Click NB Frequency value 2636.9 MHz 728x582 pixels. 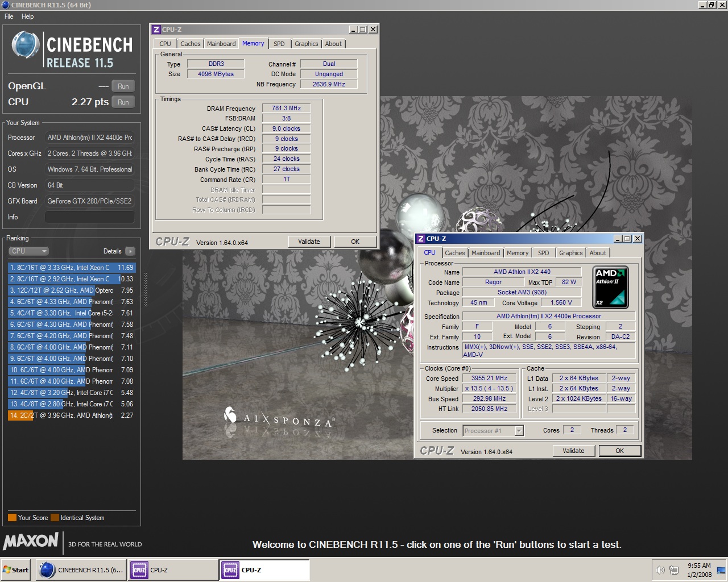coord(329,84)
